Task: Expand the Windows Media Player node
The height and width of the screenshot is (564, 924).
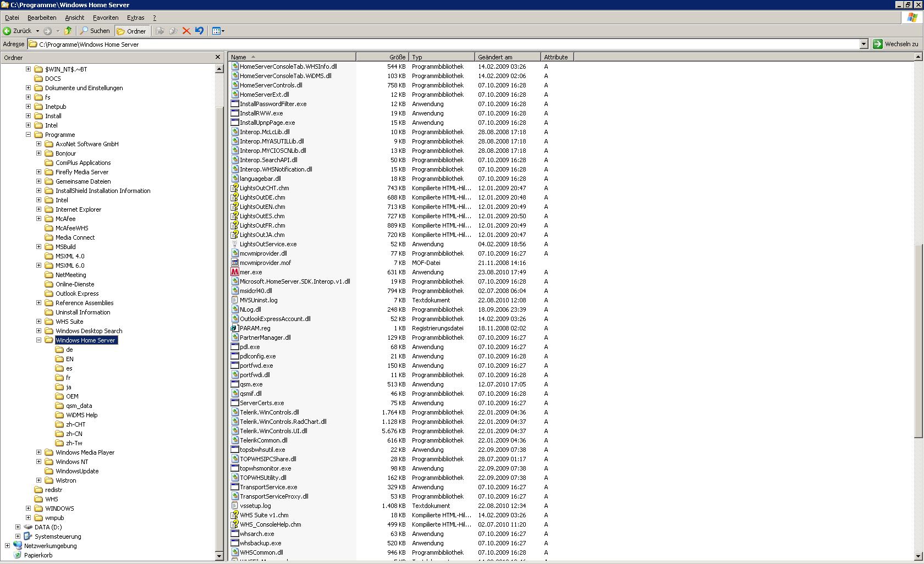Action: coord(39,452)
